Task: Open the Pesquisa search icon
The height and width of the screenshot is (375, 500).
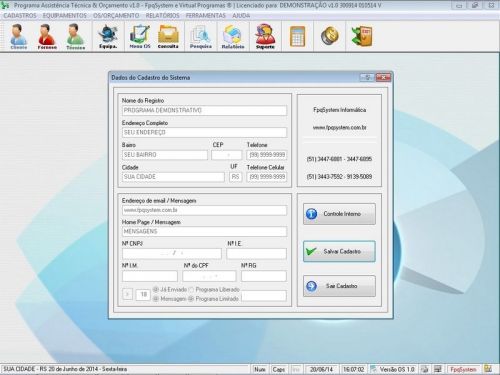Action: coord(201,36)
